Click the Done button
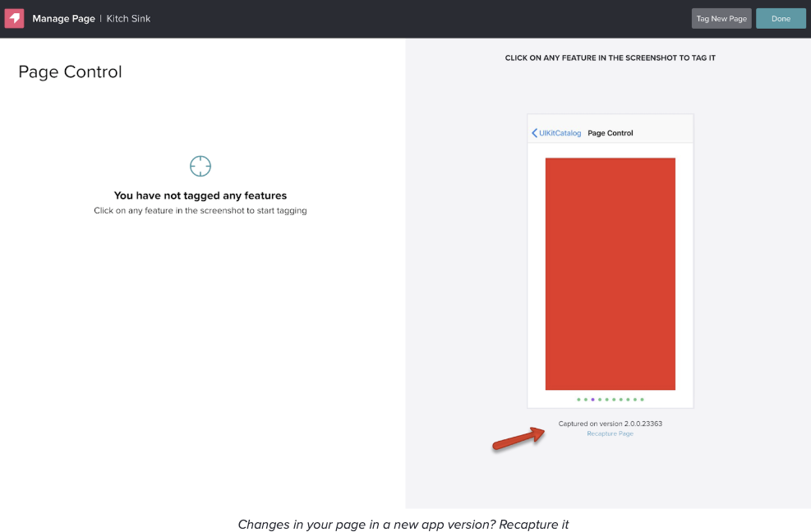 point(781,19)
